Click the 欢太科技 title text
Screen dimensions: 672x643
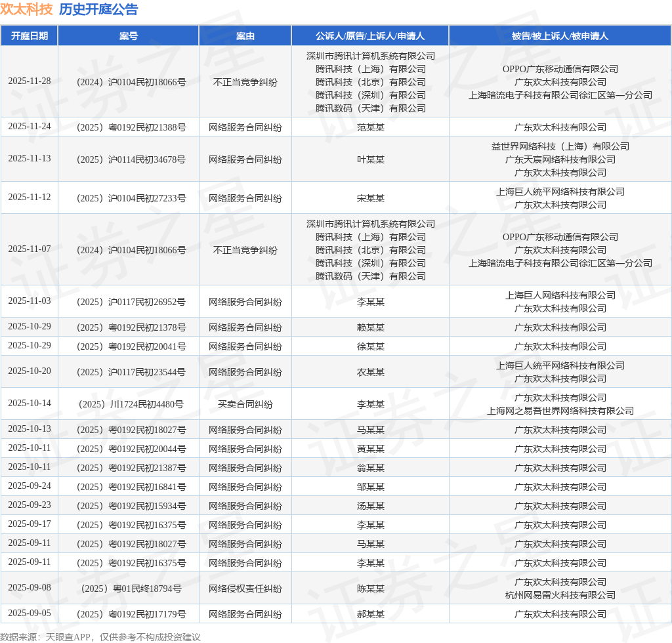pos(26,9)
